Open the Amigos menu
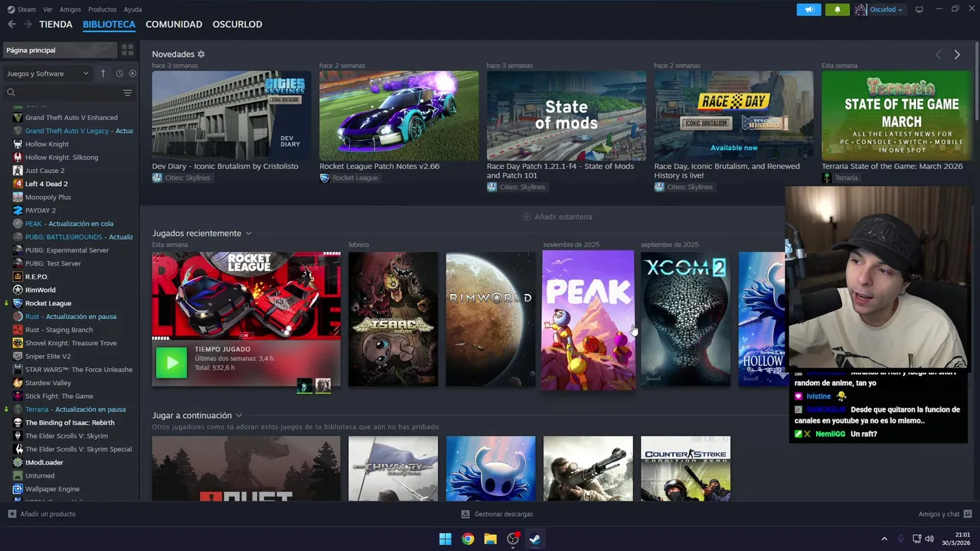The height and width of the screenshot is (551, 980). 70,9
